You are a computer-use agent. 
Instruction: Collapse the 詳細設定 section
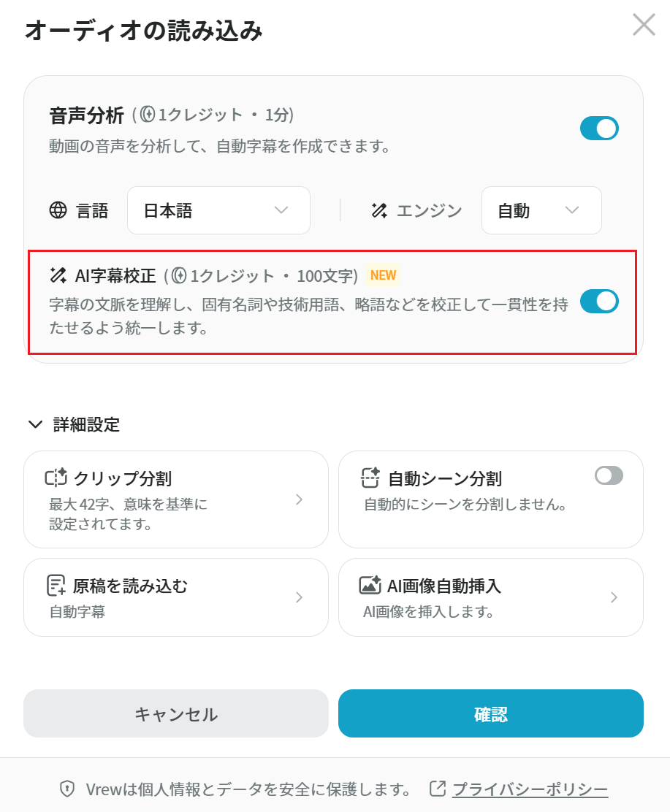[74, 425]
